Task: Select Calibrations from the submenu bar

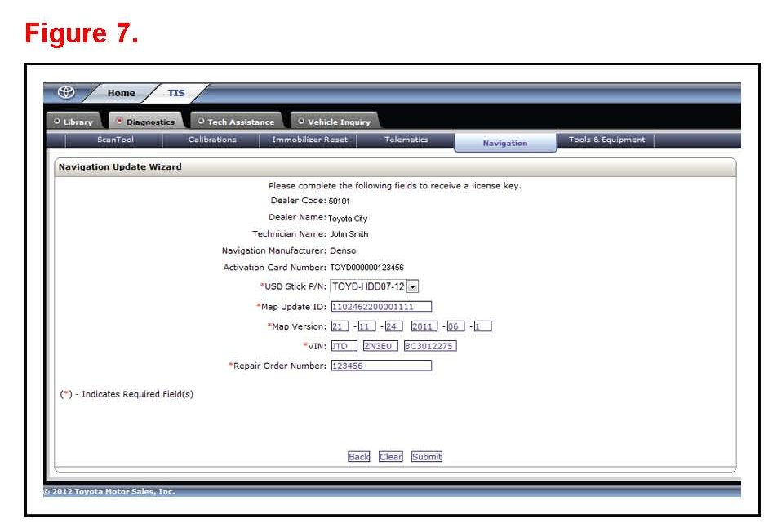Action: (x=212, y=140)
